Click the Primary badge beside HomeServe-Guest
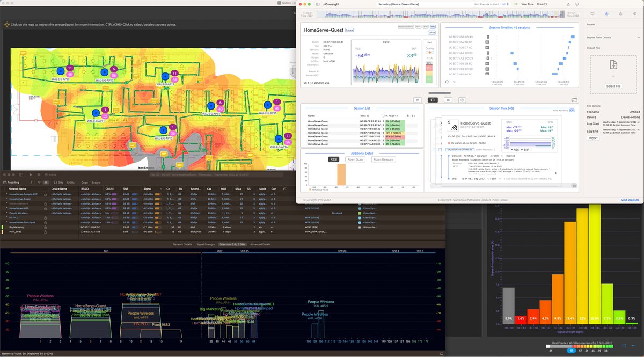 coord(349,30)
